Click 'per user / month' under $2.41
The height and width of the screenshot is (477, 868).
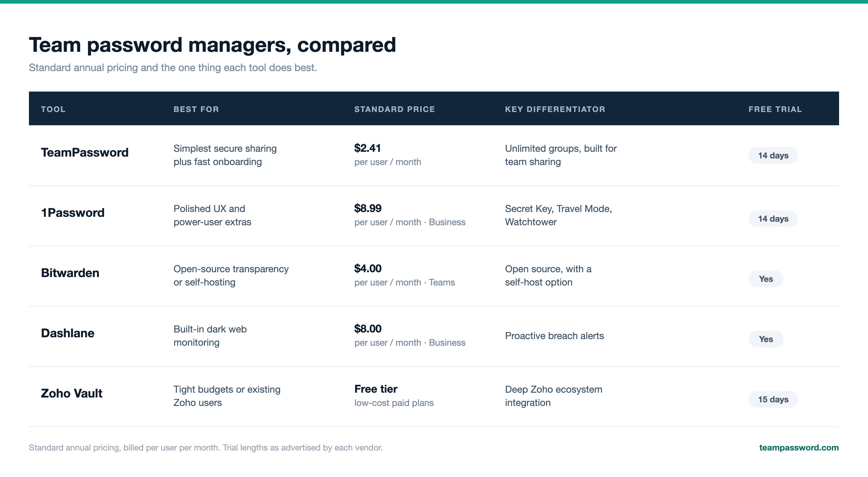[x=388, y=162]
